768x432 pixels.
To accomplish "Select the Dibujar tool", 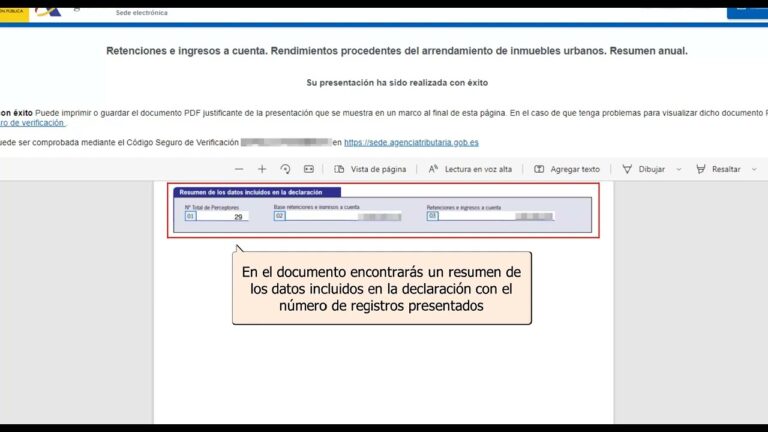I will (644, 169).
